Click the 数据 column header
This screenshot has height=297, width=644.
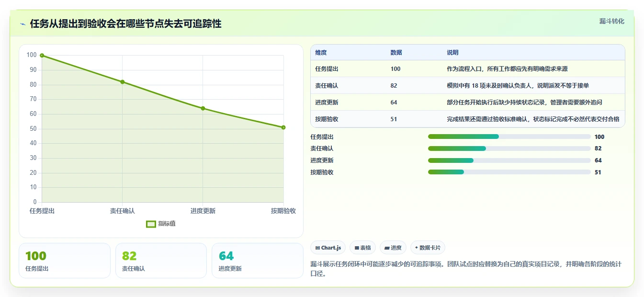396,53
